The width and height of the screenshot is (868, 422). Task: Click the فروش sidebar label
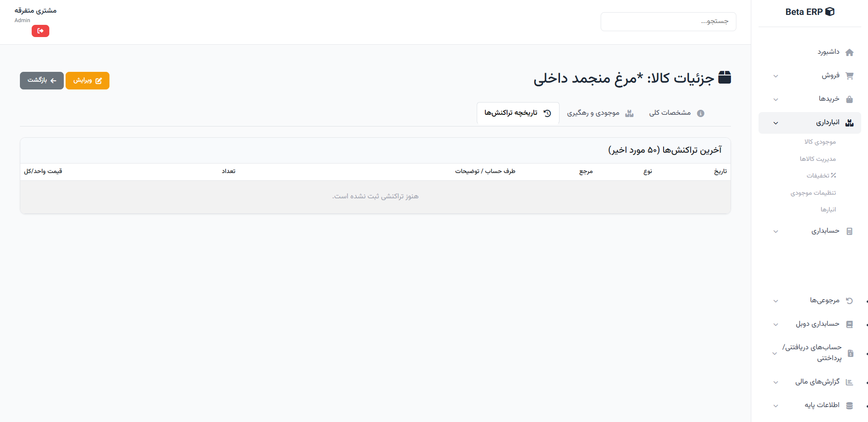click(x=830, y=75)
